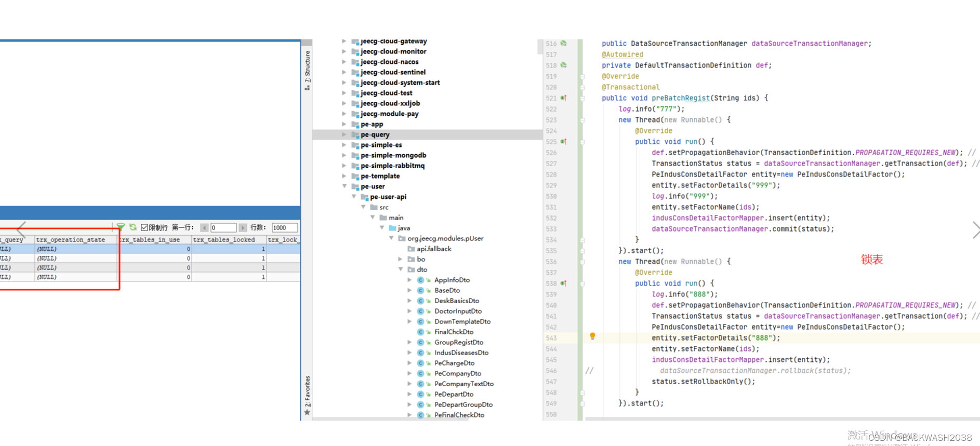
Task: Click the pe-app module folder icon
Action: pyautogui.click(x=355, y=124)
